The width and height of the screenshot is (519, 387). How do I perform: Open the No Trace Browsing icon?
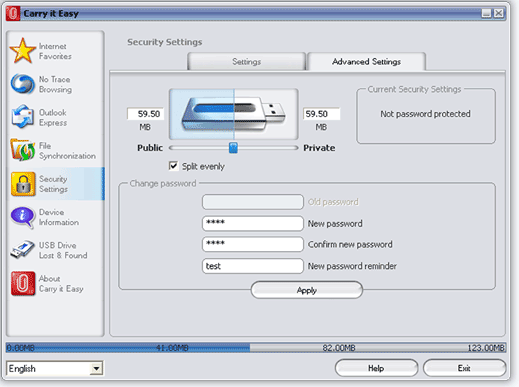click(x=23, y=84)
